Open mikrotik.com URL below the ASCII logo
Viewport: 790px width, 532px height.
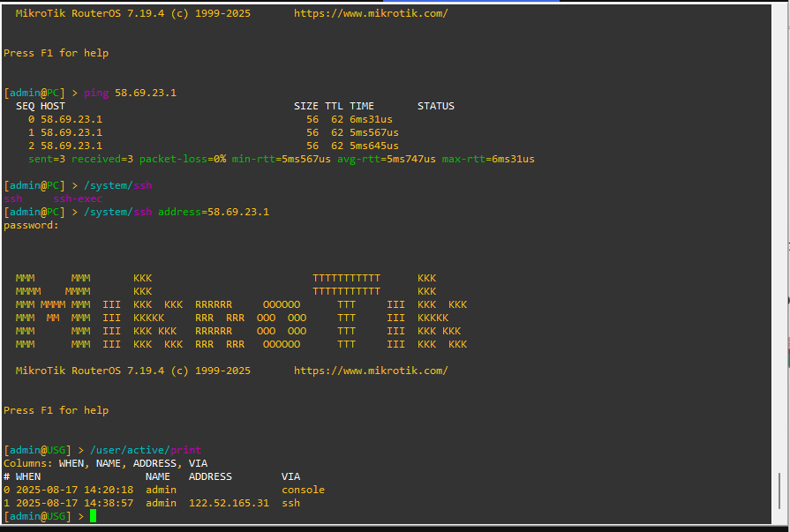pyautogui.click(x=371, y=371)
